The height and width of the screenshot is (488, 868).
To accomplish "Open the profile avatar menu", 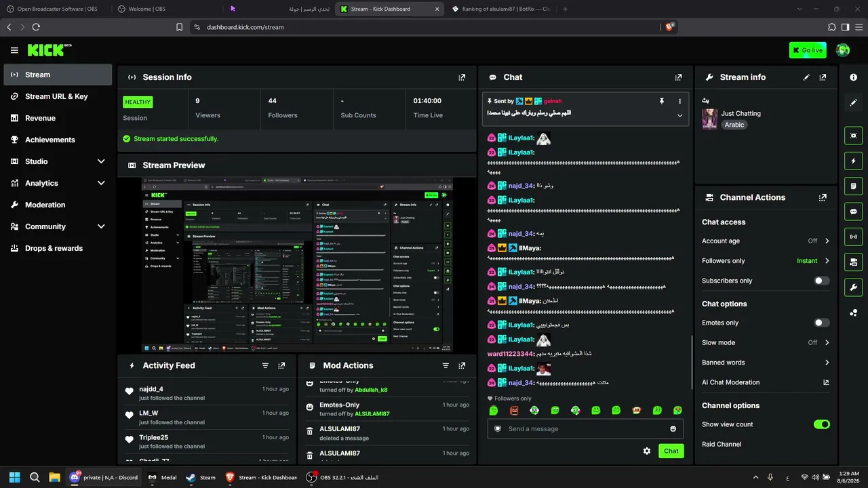I will point(843,50).
